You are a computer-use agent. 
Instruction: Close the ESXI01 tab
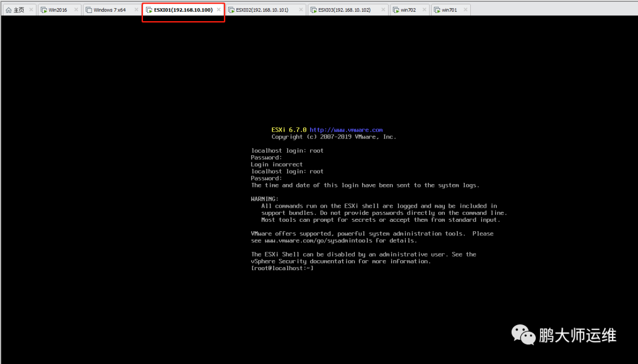(219, 10)
